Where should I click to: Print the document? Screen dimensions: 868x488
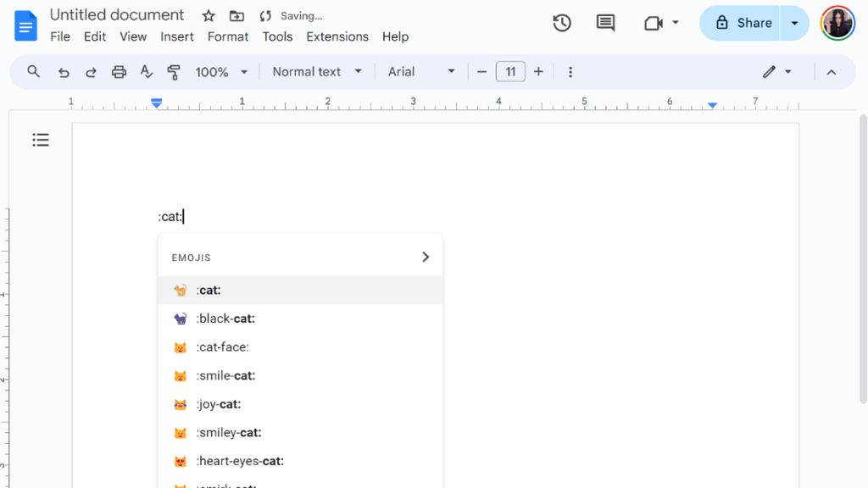(x=118, y=72)
